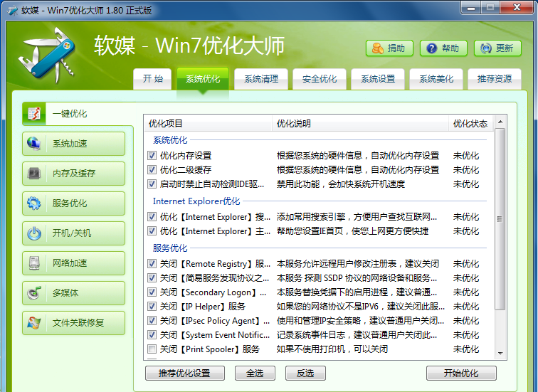Image resolution: width=538 pixels, height=392 pixels.
Task: Click the 反选 button
Action: point(305,373)
